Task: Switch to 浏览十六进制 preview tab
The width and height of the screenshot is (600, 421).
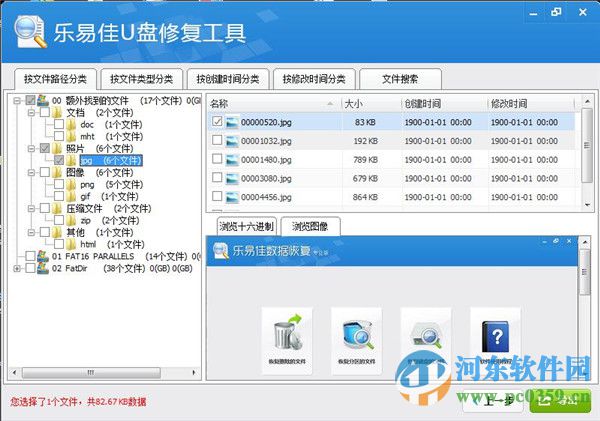Action: 247,227
